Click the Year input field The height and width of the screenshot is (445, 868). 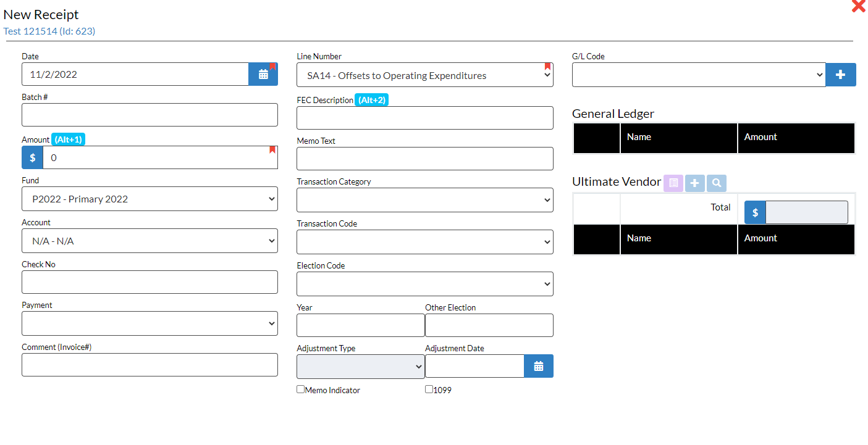(361, 325)
